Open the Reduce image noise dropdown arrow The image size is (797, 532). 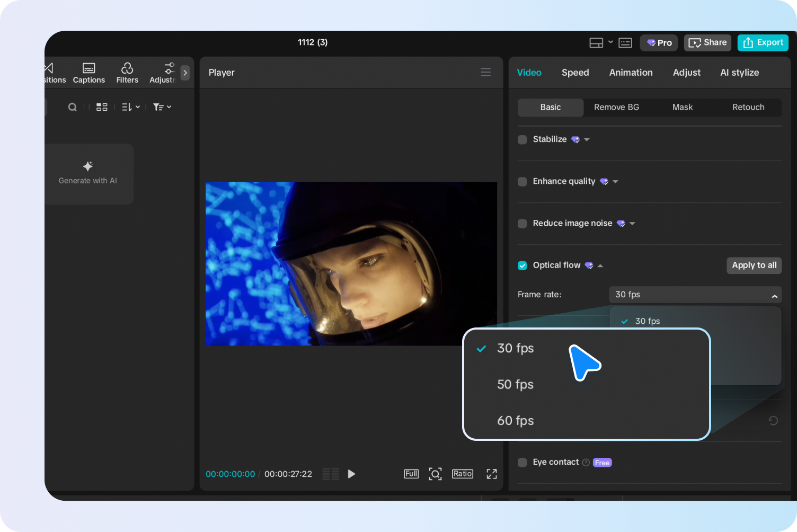[632, 223]
